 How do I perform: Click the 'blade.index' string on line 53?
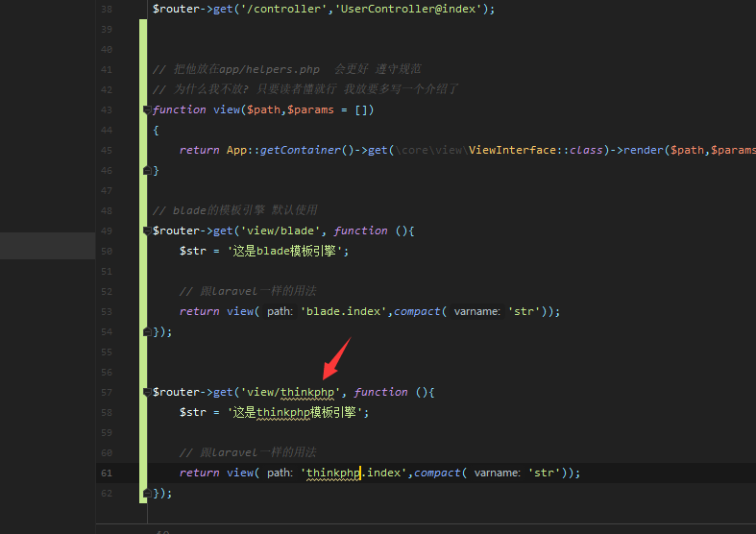[344, 311]
